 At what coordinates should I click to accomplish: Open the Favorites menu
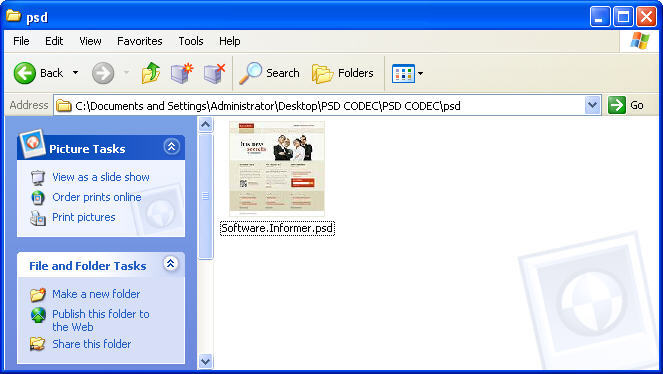140,41
